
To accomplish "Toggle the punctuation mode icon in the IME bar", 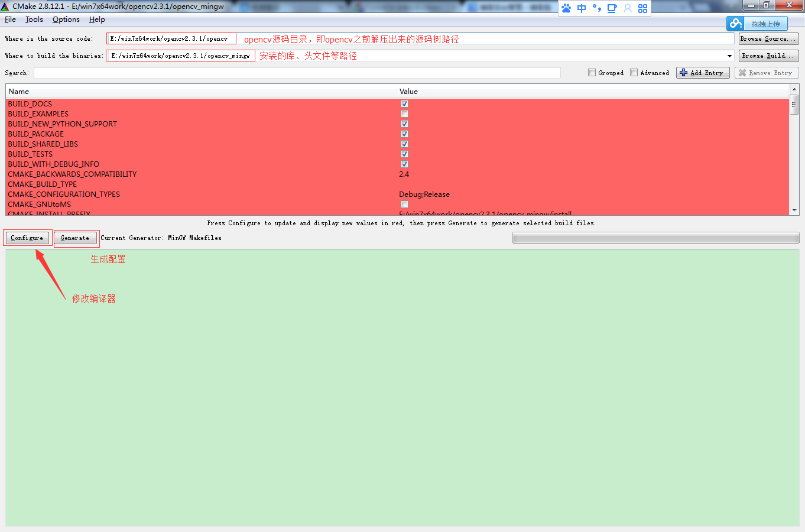I will [x=597, y=8].
